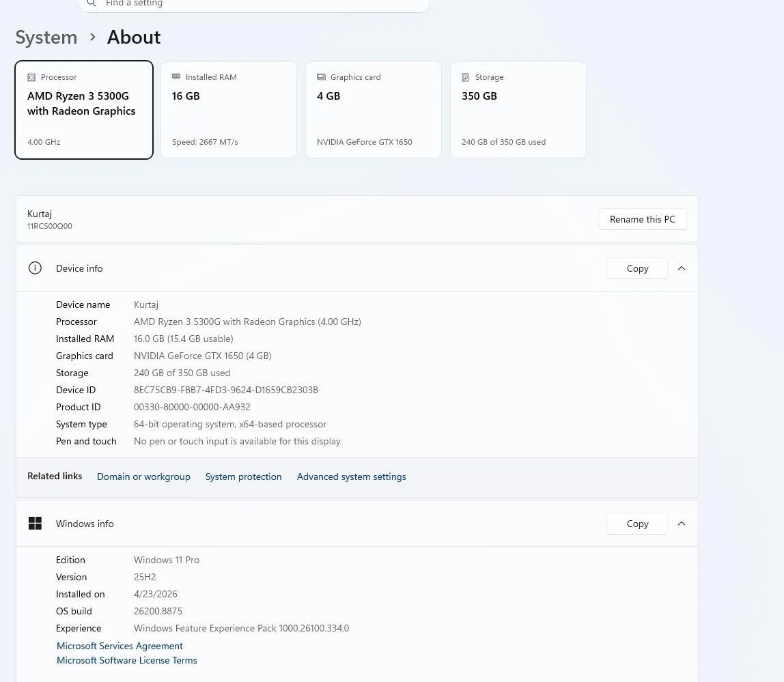Image resolution: width=784 pixels, height=682 pixels.
Task: Go back to System in breadcrumb
Action: 46,38
